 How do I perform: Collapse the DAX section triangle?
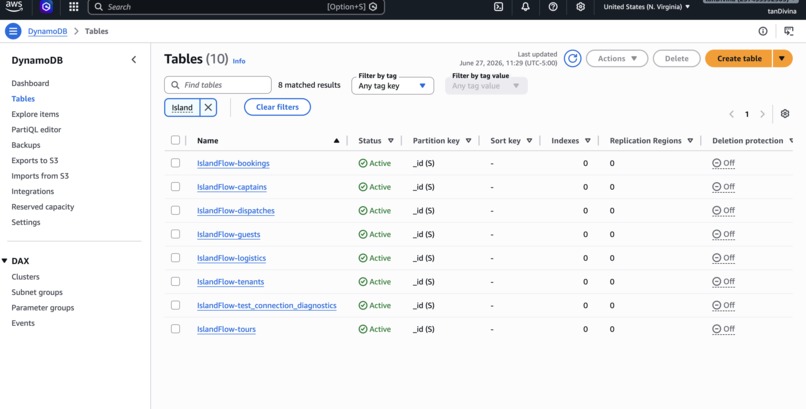click(x=5, y=261)
